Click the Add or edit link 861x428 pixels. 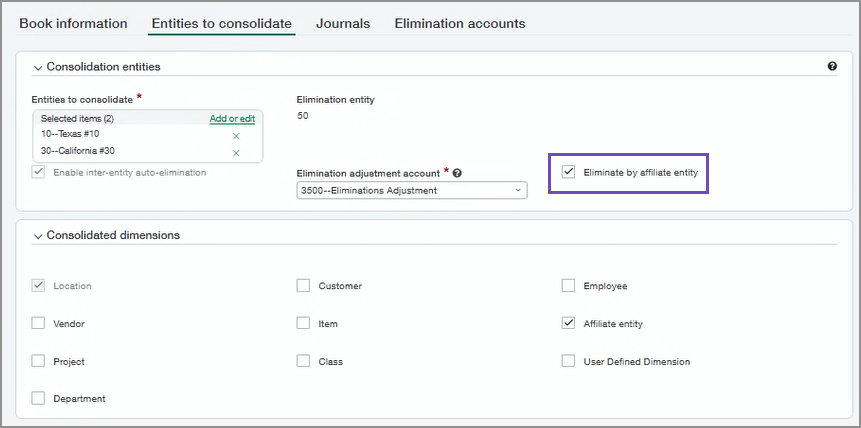pos(232,118)
